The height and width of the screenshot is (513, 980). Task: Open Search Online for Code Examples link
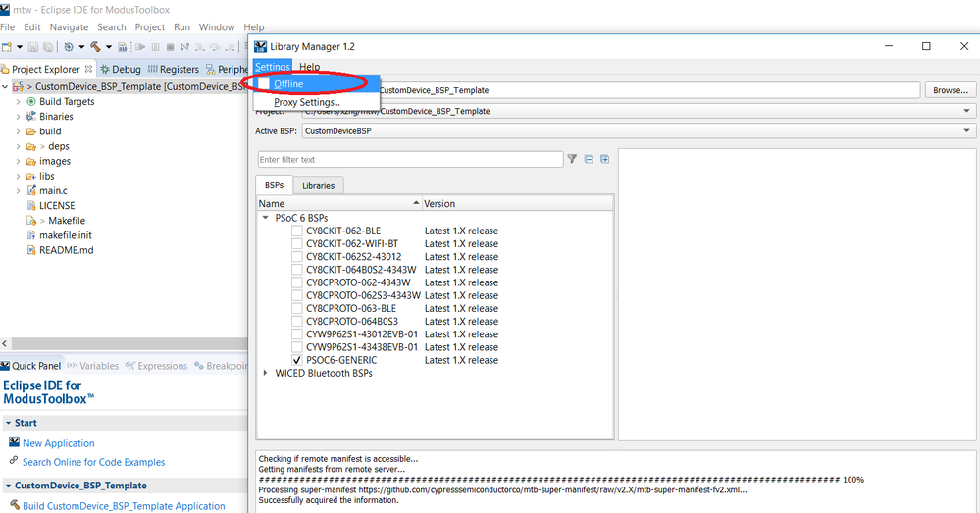94,462
